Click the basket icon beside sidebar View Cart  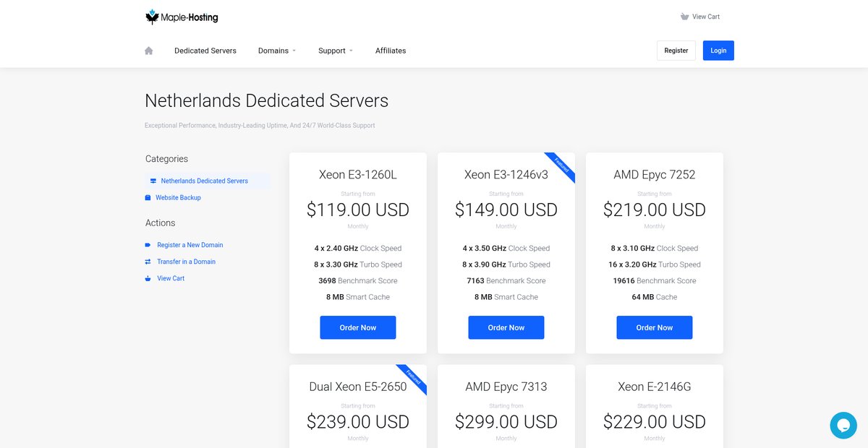pyautogui.click(x=148, y=278)
